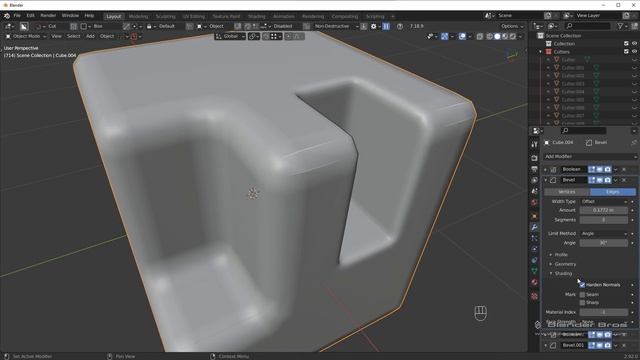This screenshot has height=360, width=640.
Task: Open the Object Constraints properties tab icon
Action: (x=534, y=260)
